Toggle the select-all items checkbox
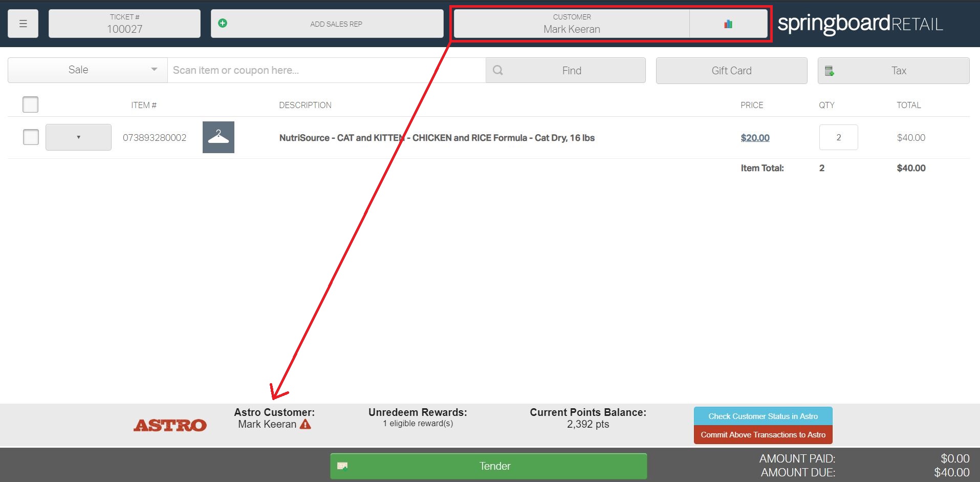Screen dimensions: 980x482 (31, 104)
